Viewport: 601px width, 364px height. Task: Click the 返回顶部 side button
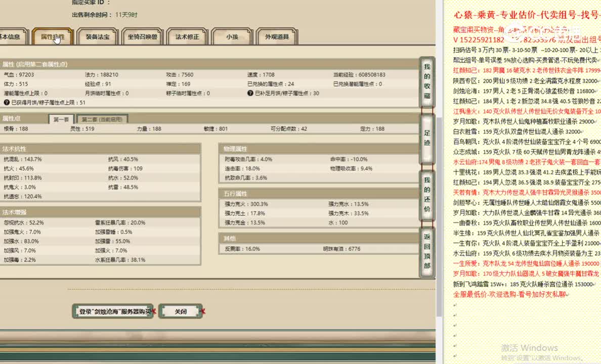427,251
